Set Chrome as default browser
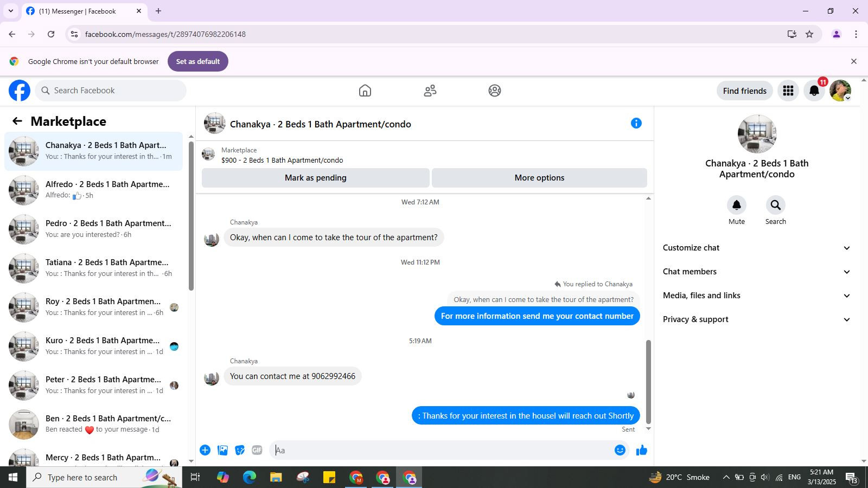Image resolution: width=868 pixels, height=488 pixels. [x=198, y=61]
